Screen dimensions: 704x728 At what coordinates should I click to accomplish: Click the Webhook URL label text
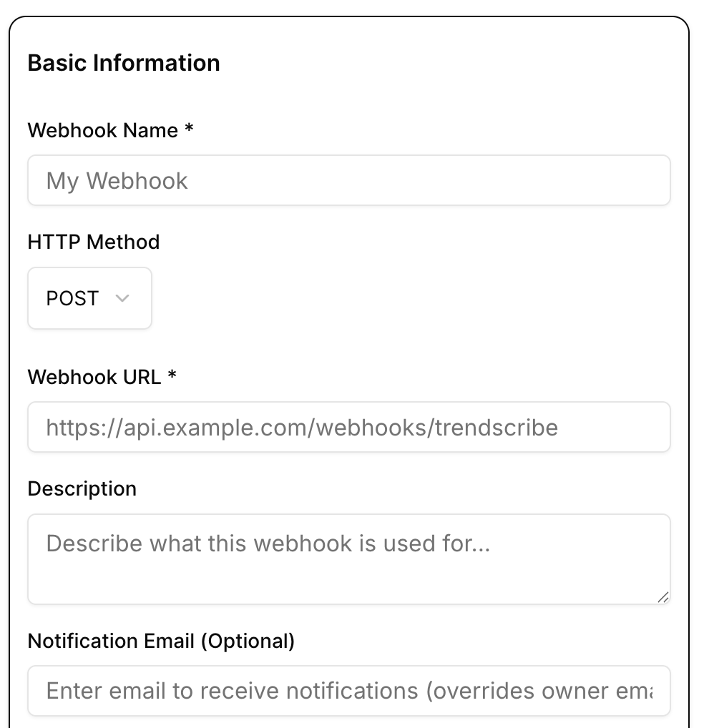coord(94,377)
